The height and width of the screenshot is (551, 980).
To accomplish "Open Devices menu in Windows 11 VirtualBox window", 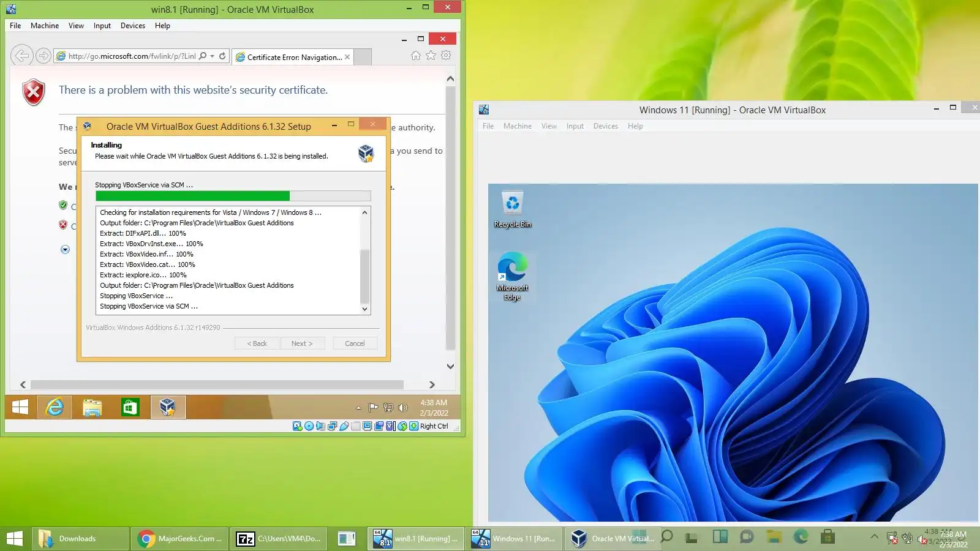I will pyautogui.click(x=606, y=126).
